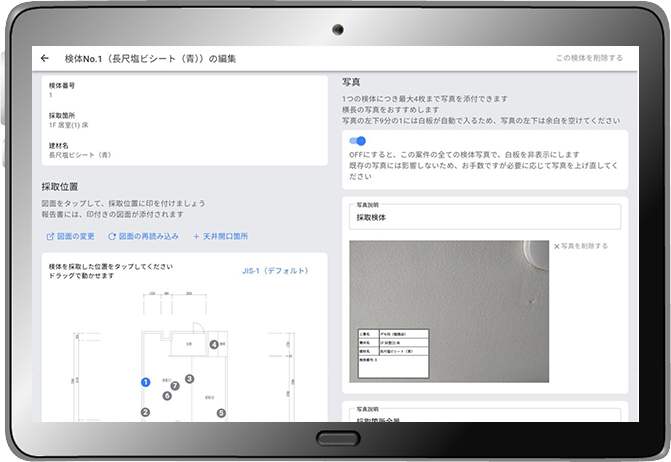Click the 建材名 value 長尺塩ビシート（青）

80,155
